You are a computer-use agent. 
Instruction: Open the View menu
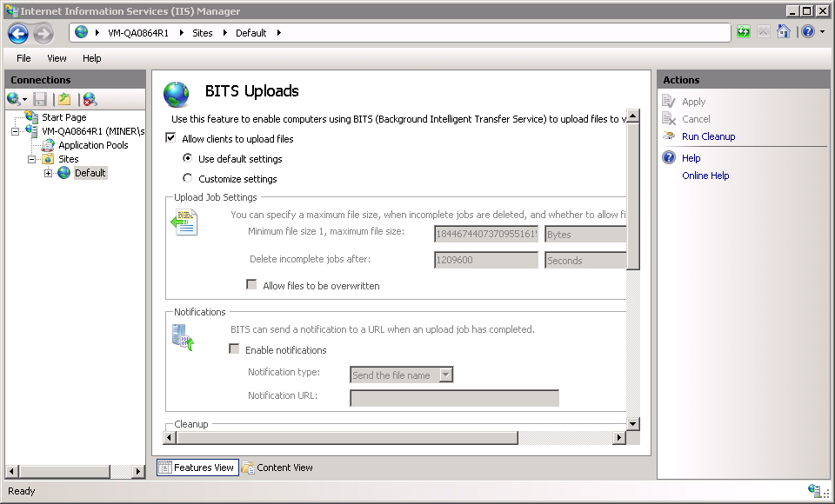click(57, 58)
